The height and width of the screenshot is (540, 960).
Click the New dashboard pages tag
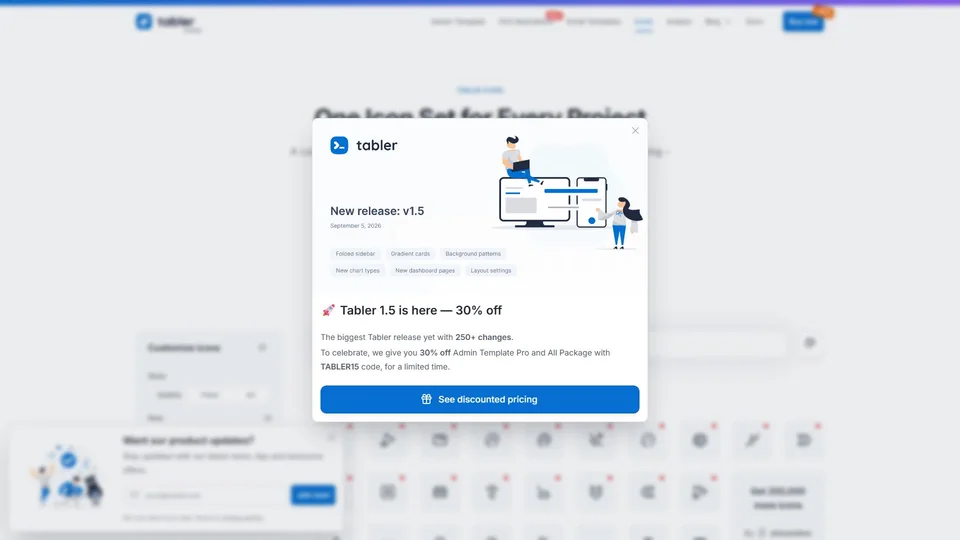425,271
